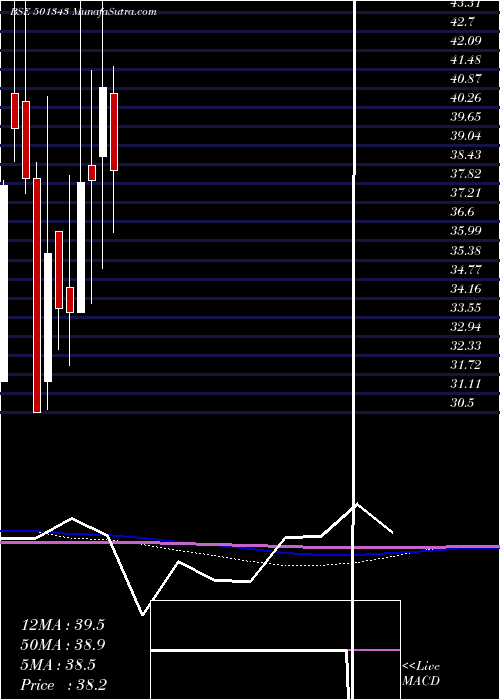Click the 30.5 price axis label
Image resolution: width=500 pixels, height=700 pixels.
click(x=462, y=403)
